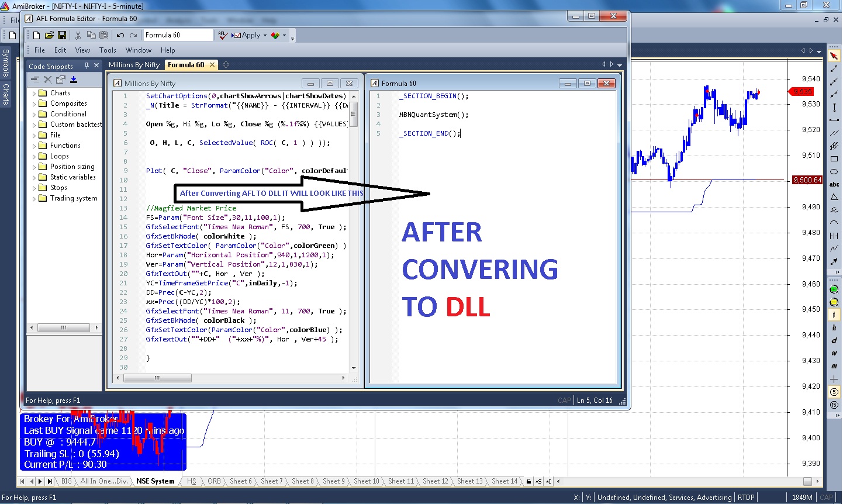The height and width of the screenshot is (504, 843).
Task: Close the Code Snippets panel
Action: click(96, 65)
